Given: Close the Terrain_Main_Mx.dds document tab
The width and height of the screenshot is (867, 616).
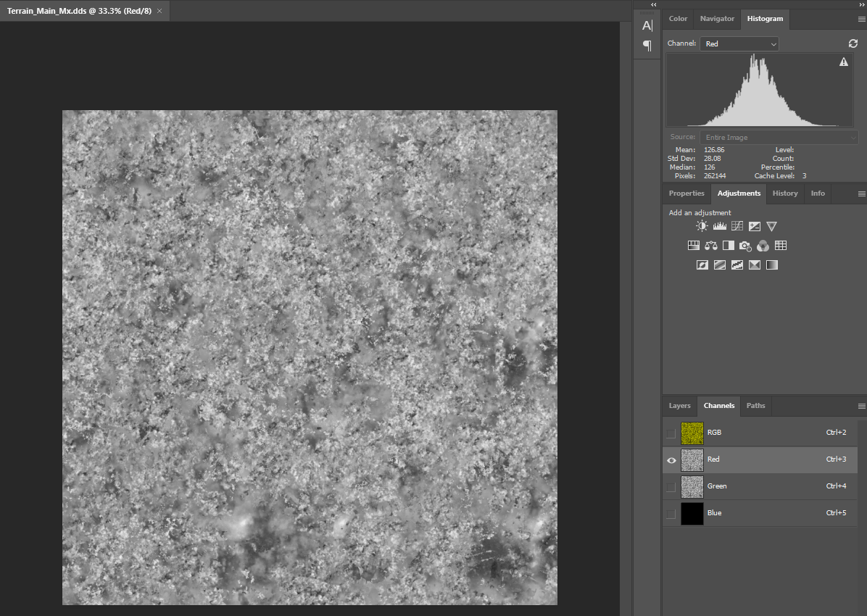Looking at the screenshot, I should tap(159, 11).
